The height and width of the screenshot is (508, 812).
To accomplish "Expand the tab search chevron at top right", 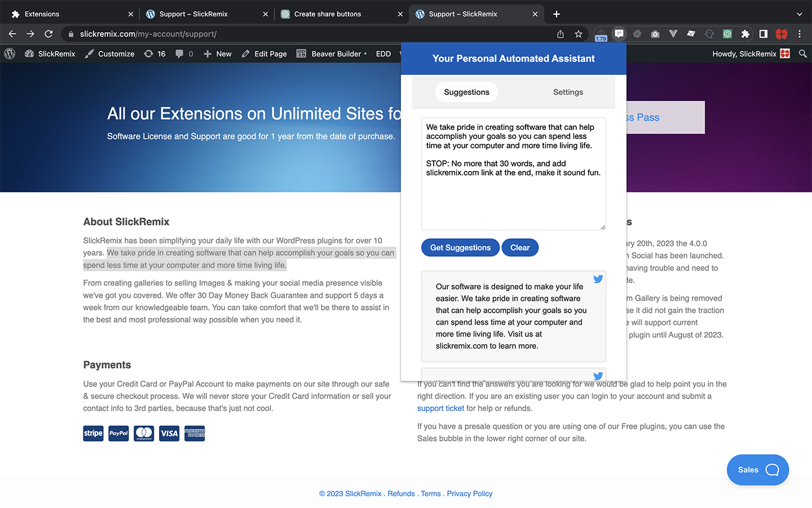I will pyautogui.click(x=800, y=14).
